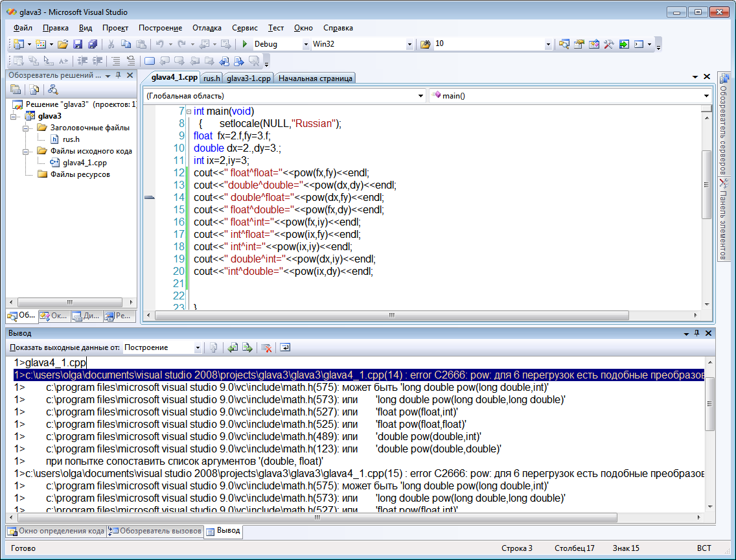Collapse the glava3 project node
This screenshot has height=560, width=736.
[14, 116]
